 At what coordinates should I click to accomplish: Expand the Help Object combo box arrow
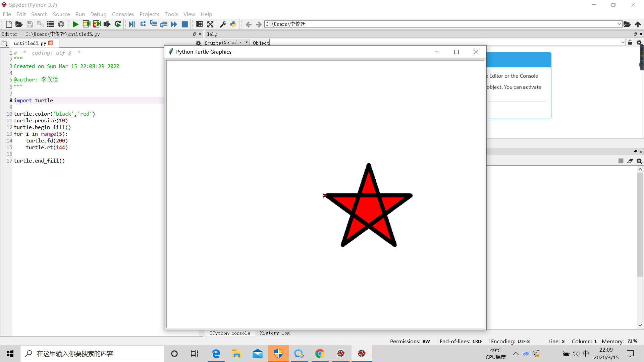(623, 43)
